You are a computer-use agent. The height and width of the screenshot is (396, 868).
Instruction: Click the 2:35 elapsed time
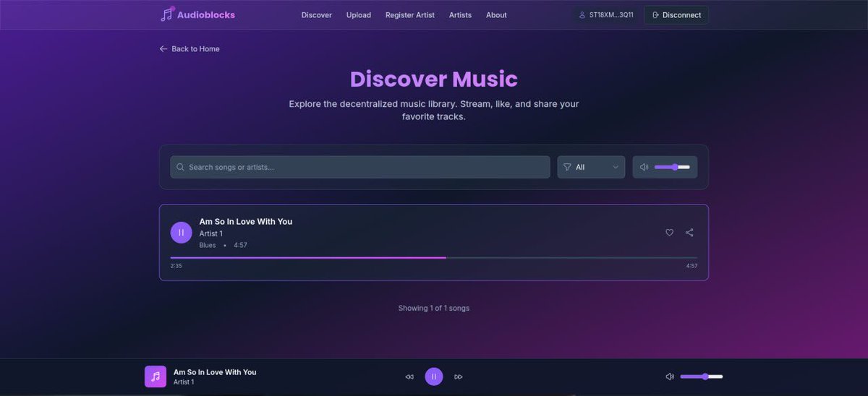[x=176, y=266]
